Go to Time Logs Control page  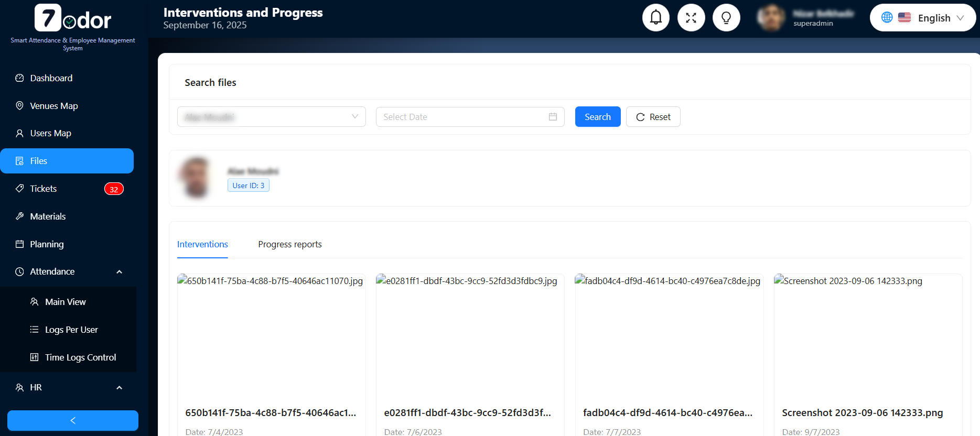80,357
